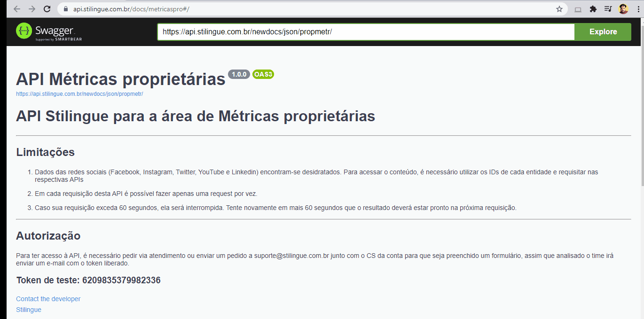
Task: Click the 'Autorização' heading
Action: tap(48, 236)
